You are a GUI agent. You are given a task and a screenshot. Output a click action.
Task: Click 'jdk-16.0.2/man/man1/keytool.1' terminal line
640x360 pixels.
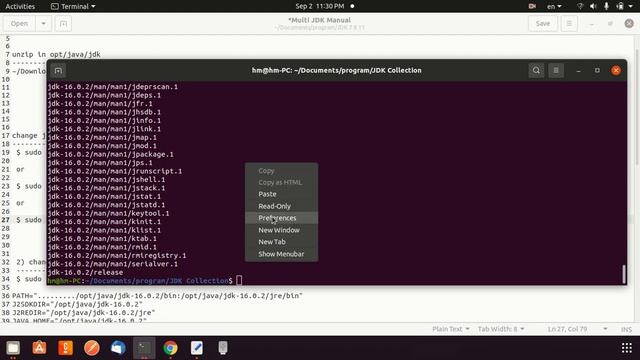tap(108, 213)
